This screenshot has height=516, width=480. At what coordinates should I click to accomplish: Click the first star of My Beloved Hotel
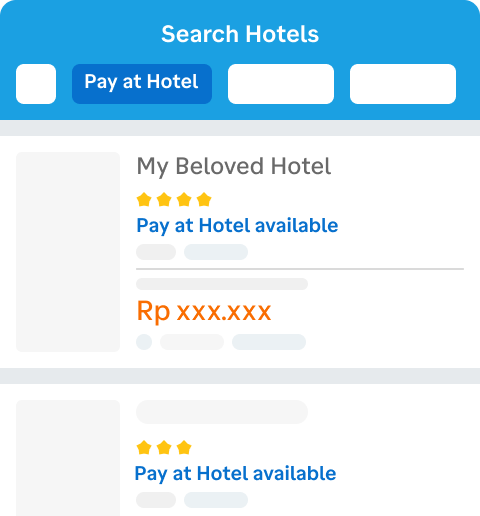point(144,200)
